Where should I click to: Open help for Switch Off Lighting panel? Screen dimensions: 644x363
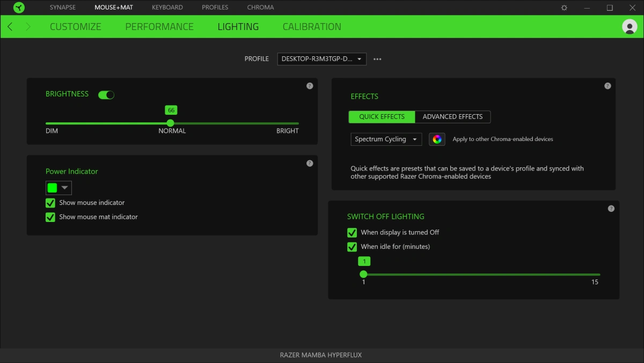[x=611, y=209]
